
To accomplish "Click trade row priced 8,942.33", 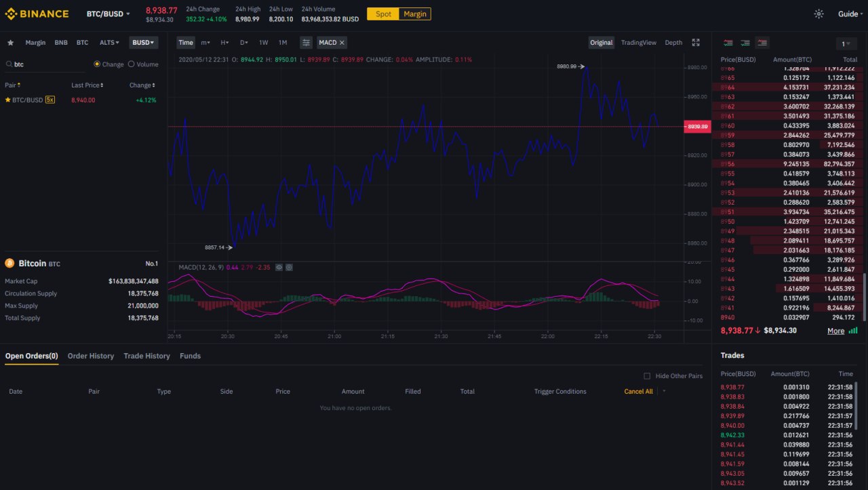I will (x=787, y=435).
